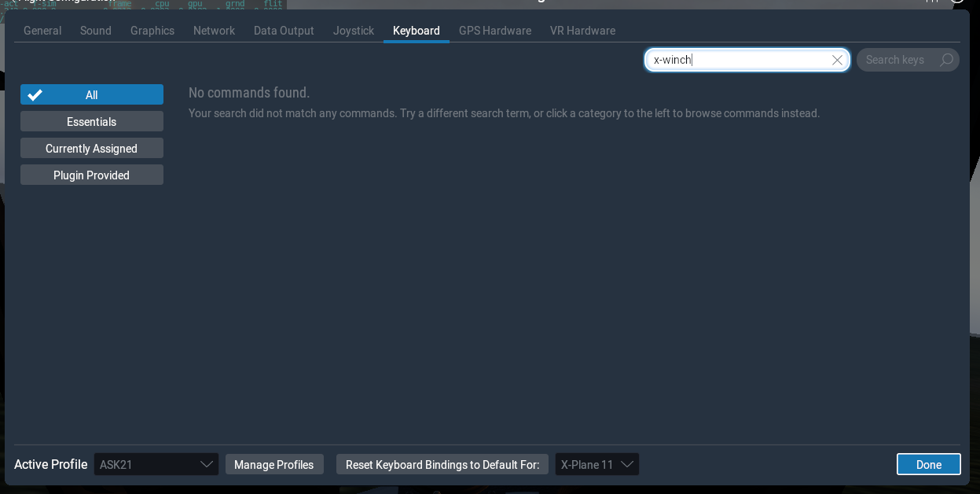Viewport: 980px width, 494px height.
Task: Switch to the Joystick tab
Action: (353, 31)
